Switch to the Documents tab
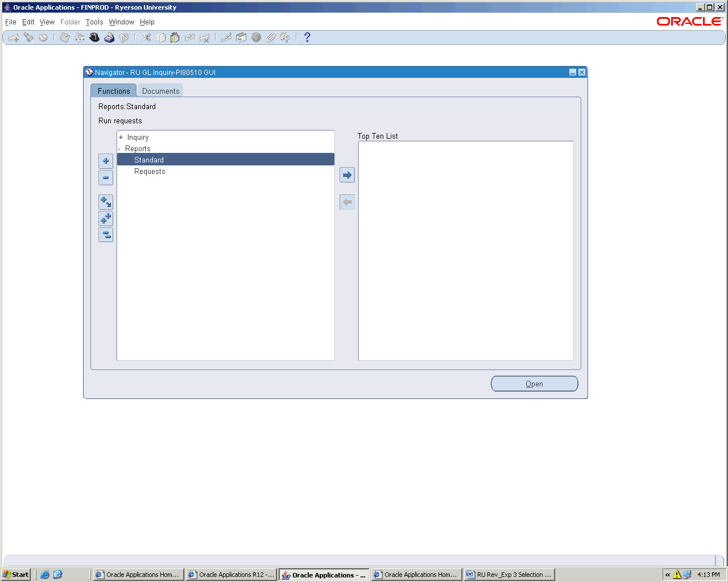The image size is (728, 582). [x=160, y=91]
